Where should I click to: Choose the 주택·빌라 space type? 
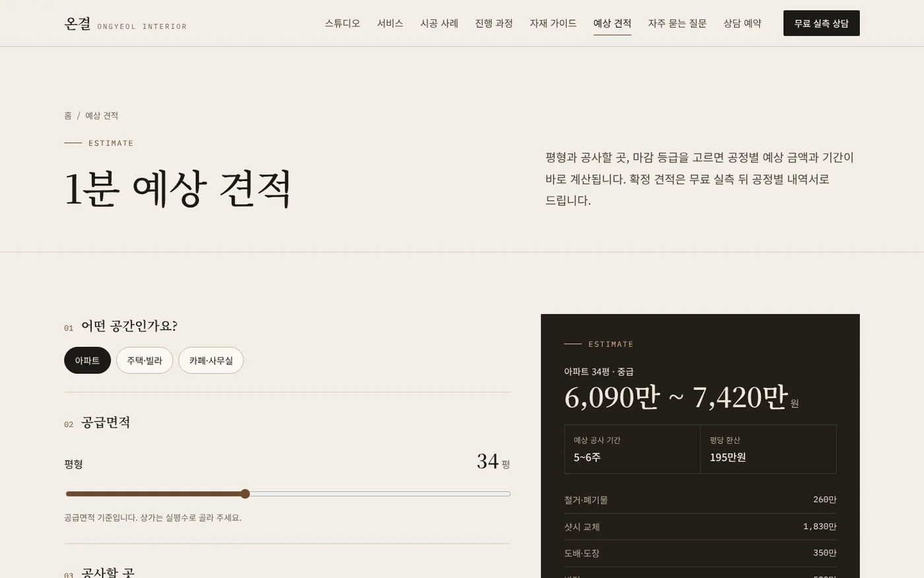(x=145, y=361)
